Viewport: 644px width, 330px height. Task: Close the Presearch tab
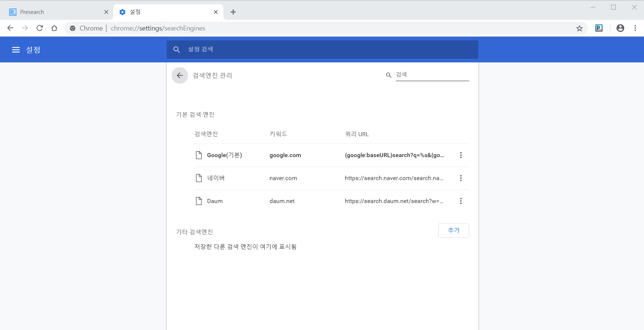point(106,12)
